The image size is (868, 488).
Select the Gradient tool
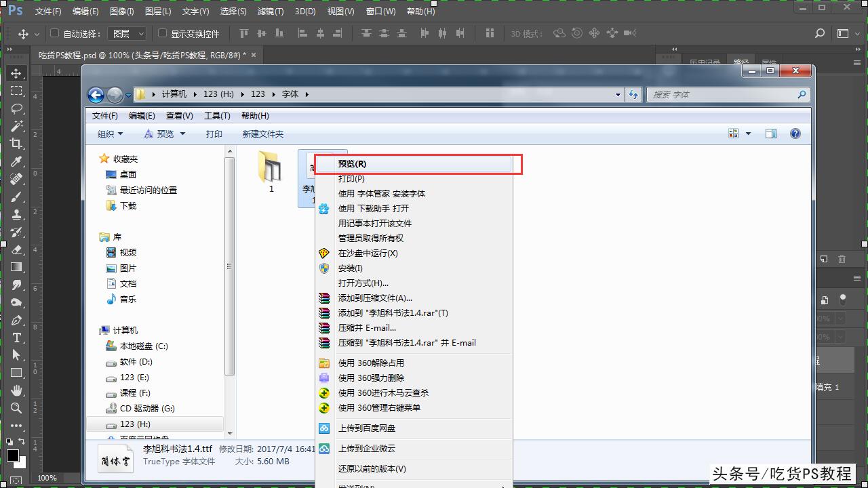(x=16, y=267)
